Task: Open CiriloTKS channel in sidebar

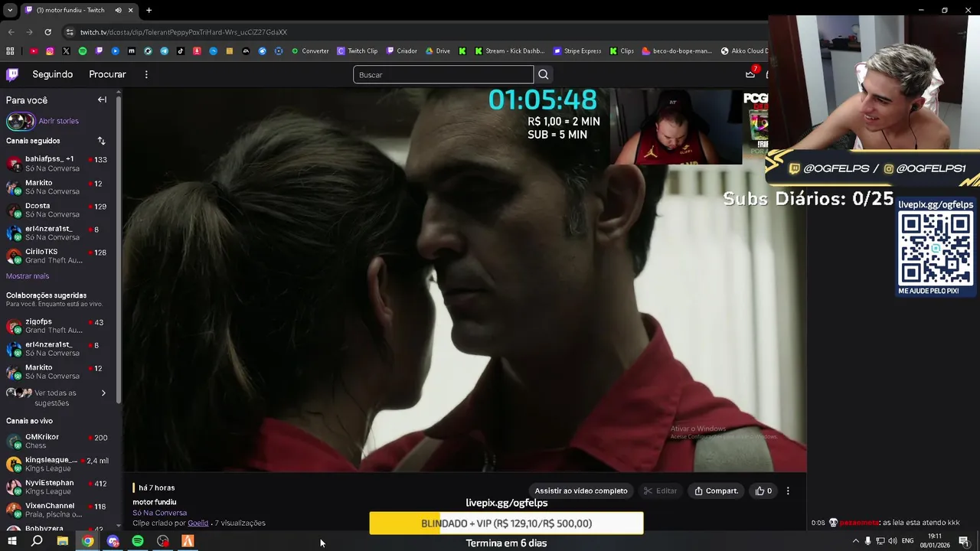Action: coord(57,256)
